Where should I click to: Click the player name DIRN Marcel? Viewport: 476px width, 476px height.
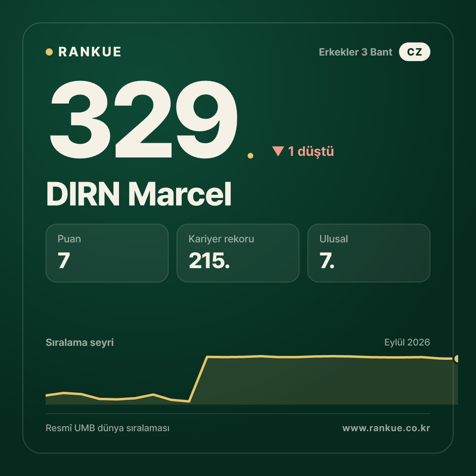click(x=139, y=194)
